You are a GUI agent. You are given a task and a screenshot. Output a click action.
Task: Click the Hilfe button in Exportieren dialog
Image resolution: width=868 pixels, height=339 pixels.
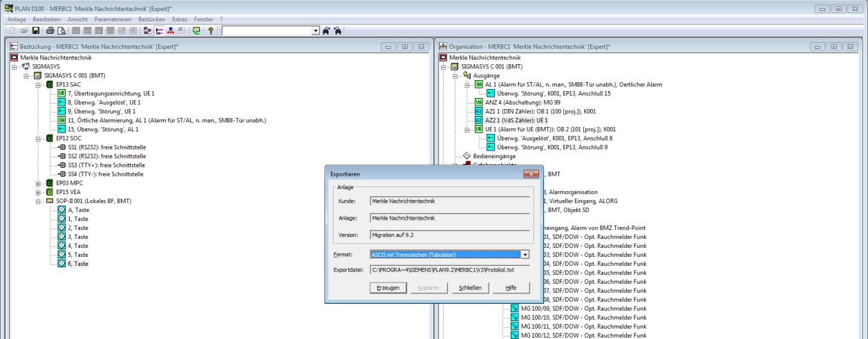tap(511, 288)
